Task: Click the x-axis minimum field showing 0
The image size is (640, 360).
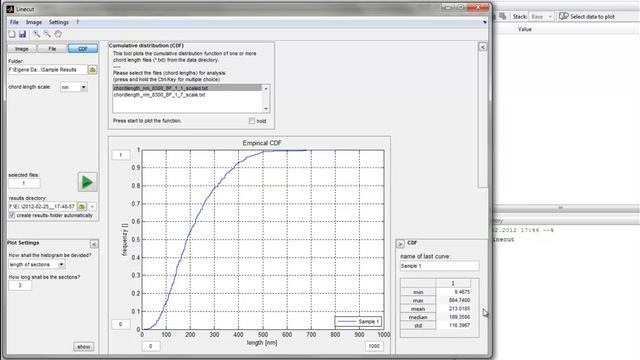Action: 151,346
